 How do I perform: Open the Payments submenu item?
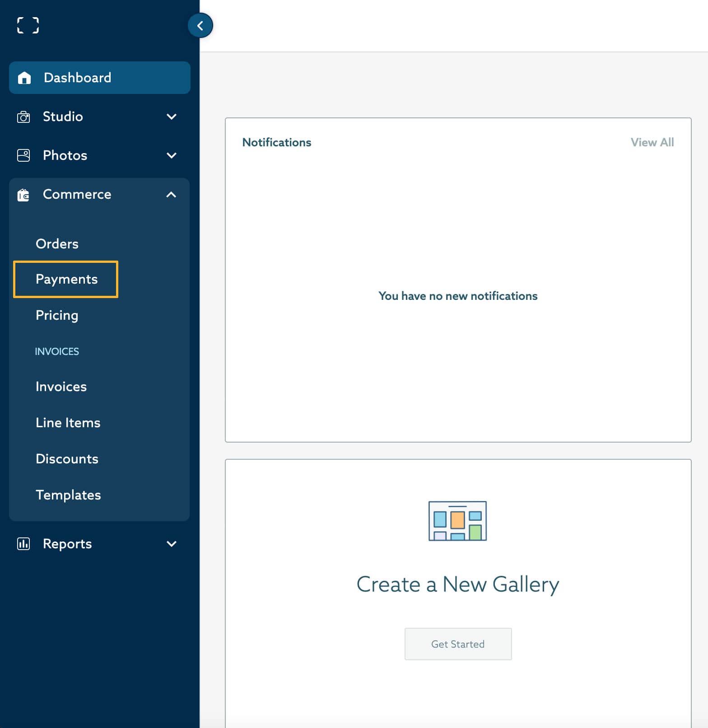coord(66,279)
